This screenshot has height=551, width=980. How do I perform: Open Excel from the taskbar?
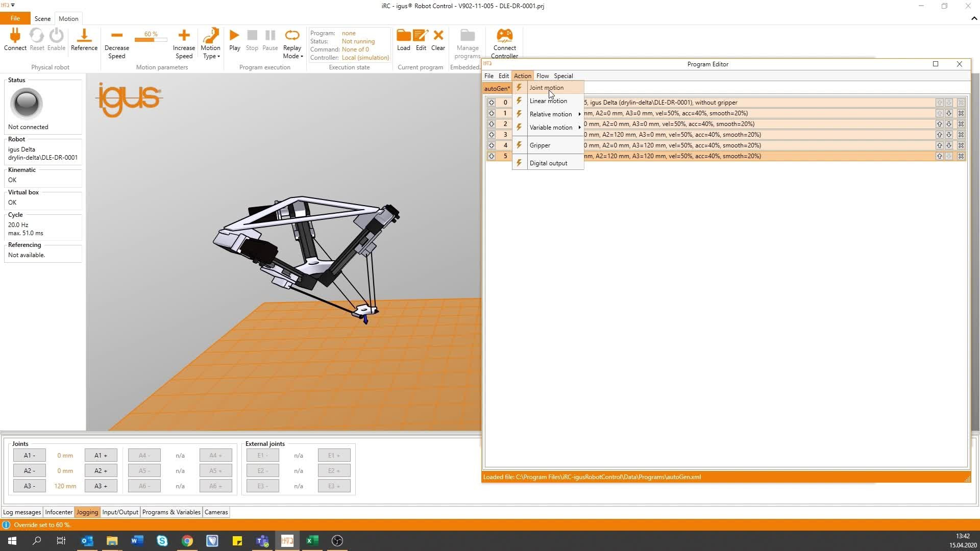point(312,541)
